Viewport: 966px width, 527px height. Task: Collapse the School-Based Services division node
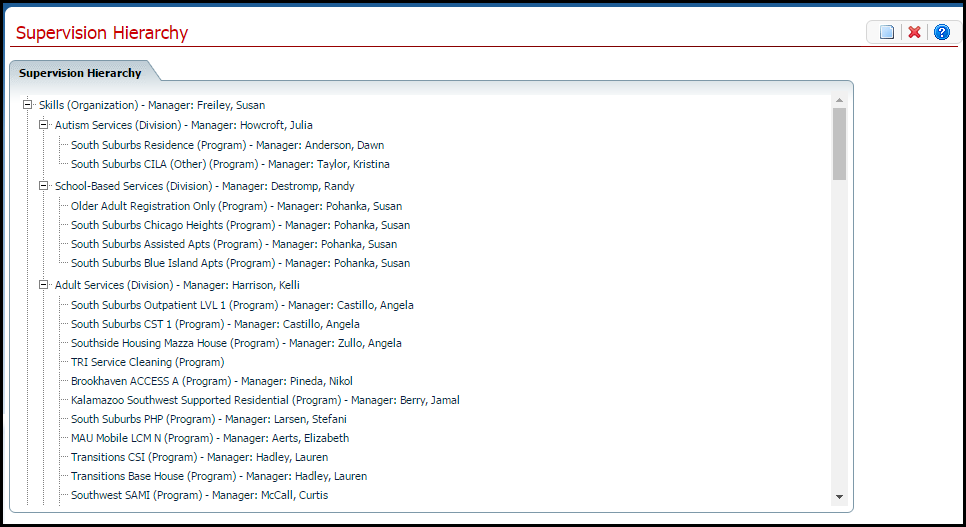pyautogui.click(x=44, y=186)
